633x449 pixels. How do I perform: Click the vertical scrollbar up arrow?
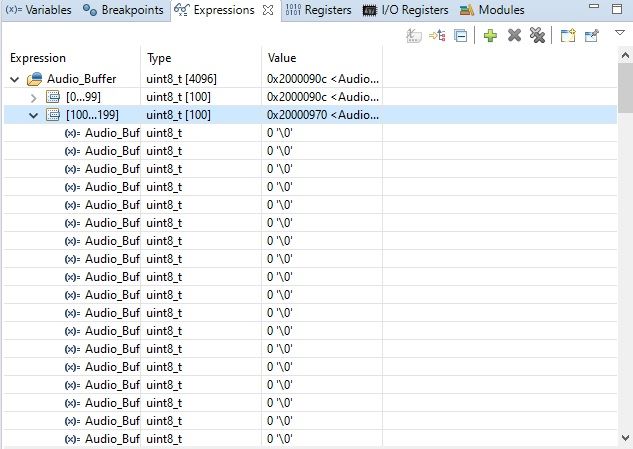coord(625,56)
